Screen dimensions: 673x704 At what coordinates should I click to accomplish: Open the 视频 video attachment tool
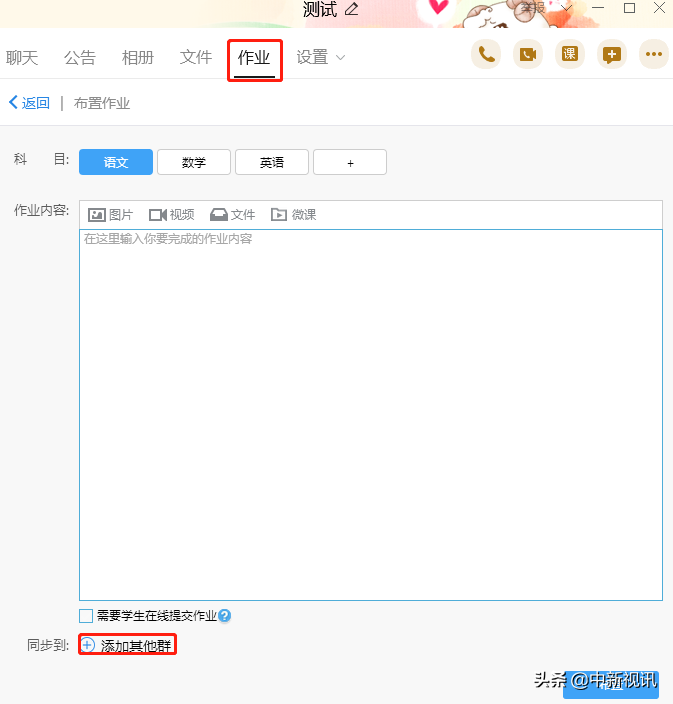pyautogui.click(x=172, y=215)
